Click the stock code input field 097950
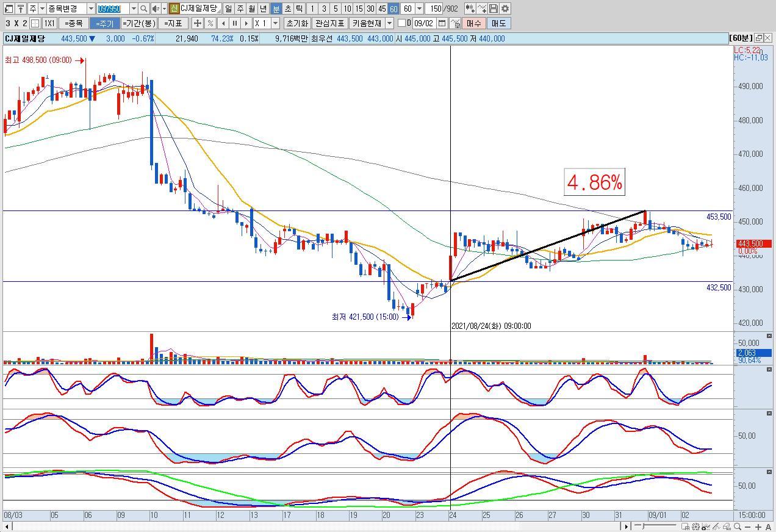The width and height of the screenshot is (776, 532). click(x=112, y=9)
